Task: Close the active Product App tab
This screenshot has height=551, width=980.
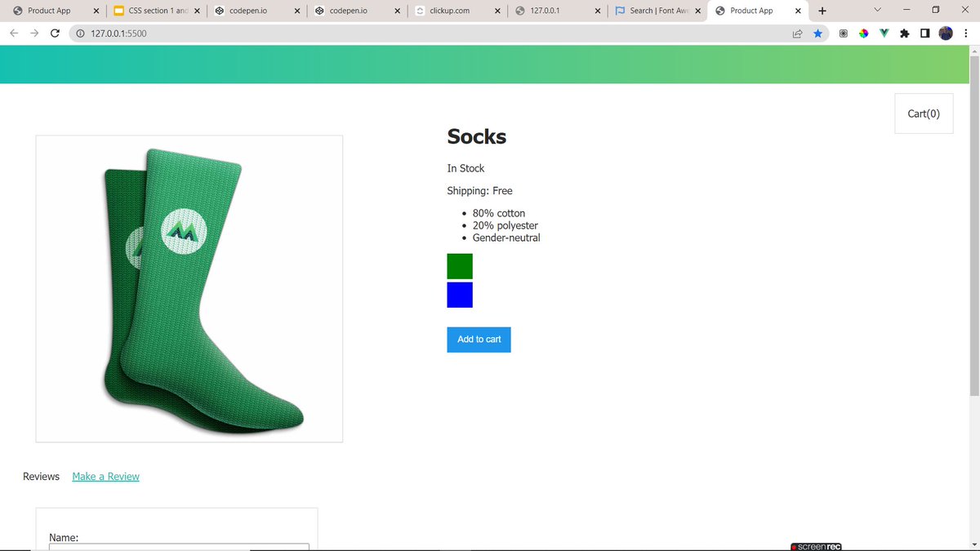Action: tap(799, 11)
